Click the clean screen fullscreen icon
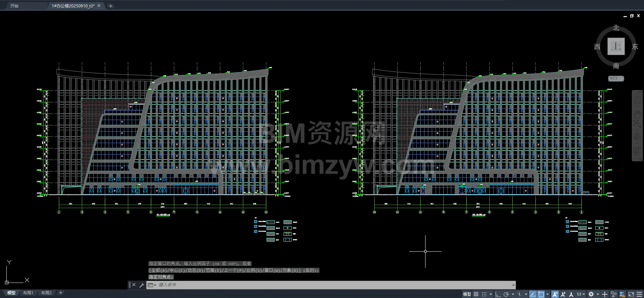Viewport: 644px width, 298px height. click(631, 294)
